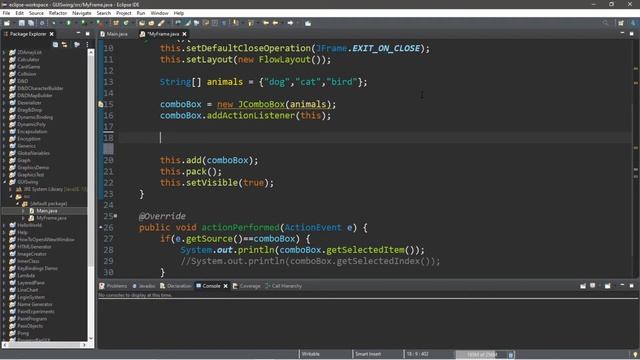Click the garbage collector trash icon in status bar
This screenshot has height=360, width=640.
coord(511,354)
